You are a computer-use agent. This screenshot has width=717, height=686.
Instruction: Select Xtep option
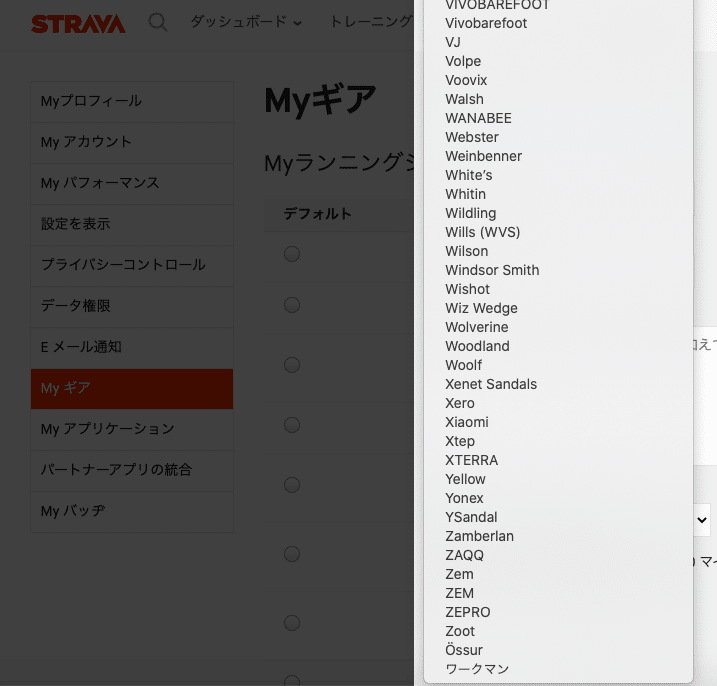tap(558, 441)
